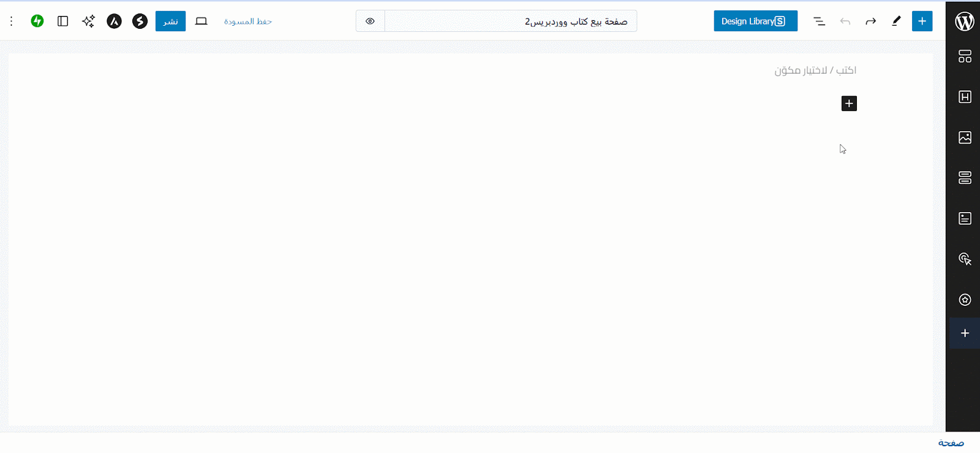This screenshot has width=980, height=453.
Task: Insert a Container block from sidebar
Action: (x=965, y=178)
